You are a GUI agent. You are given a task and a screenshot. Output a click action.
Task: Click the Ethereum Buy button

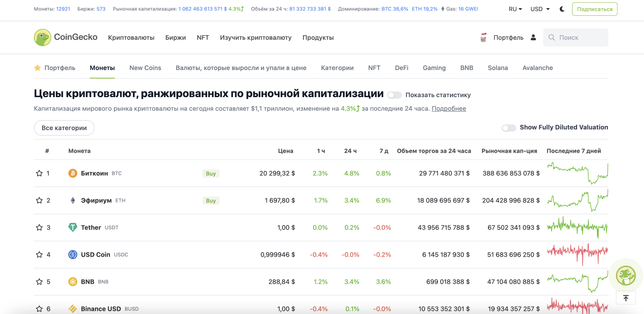coord(211,201)
